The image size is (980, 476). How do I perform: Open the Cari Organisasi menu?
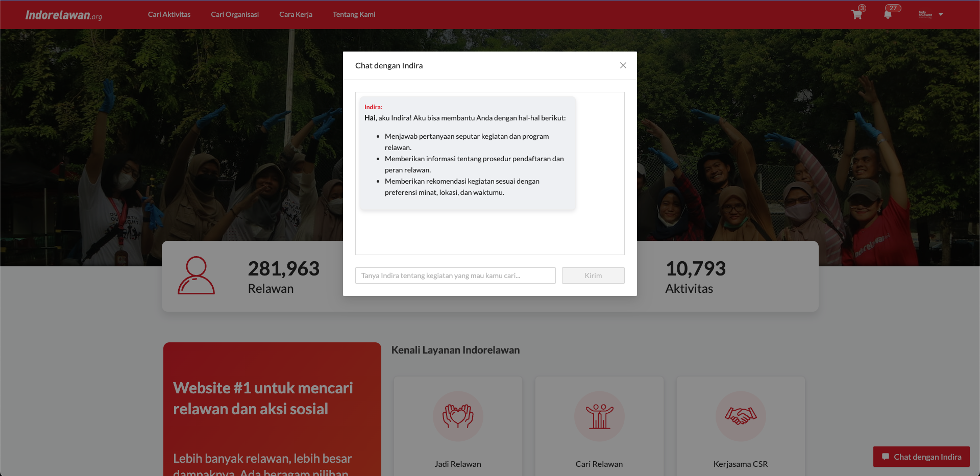click(235, 14)
